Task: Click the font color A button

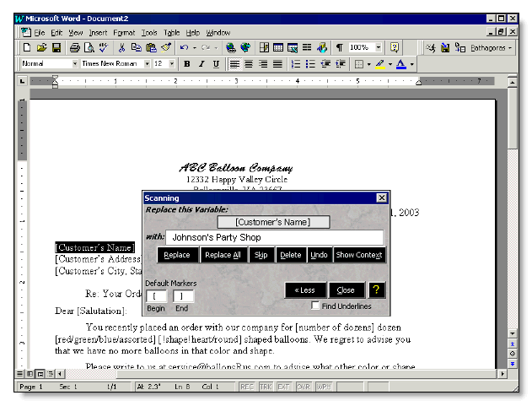Action: (x=401, y=64)
